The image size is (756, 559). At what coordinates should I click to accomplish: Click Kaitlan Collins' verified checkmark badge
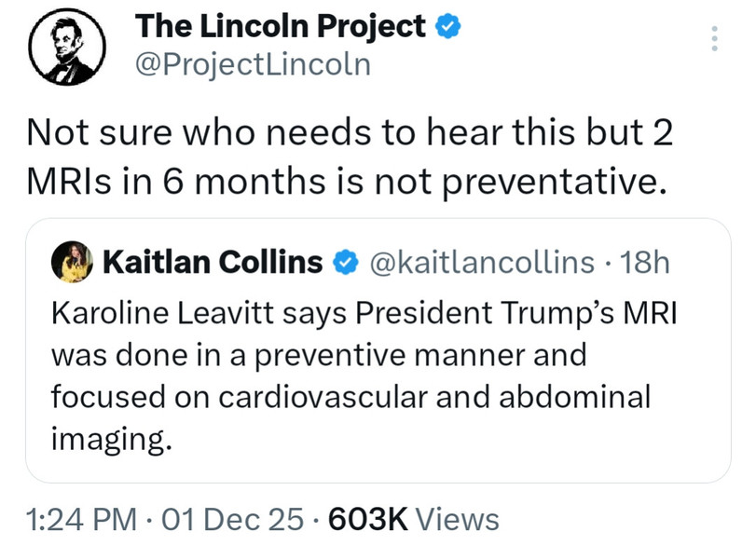[344, 264]
